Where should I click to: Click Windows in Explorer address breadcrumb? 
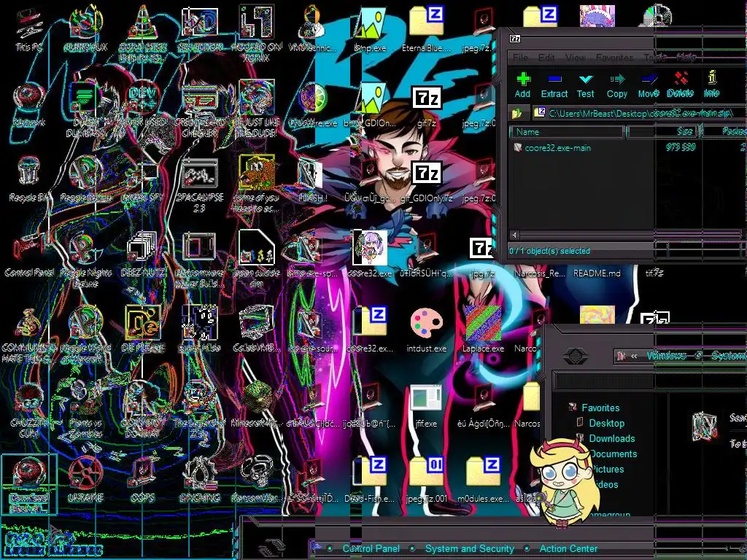pos(667,356)
